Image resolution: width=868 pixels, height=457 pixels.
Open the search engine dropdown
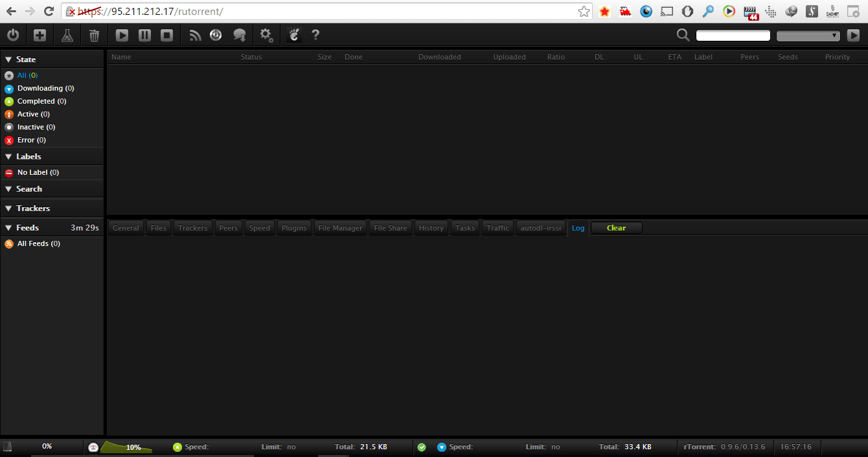click(808, 36)
